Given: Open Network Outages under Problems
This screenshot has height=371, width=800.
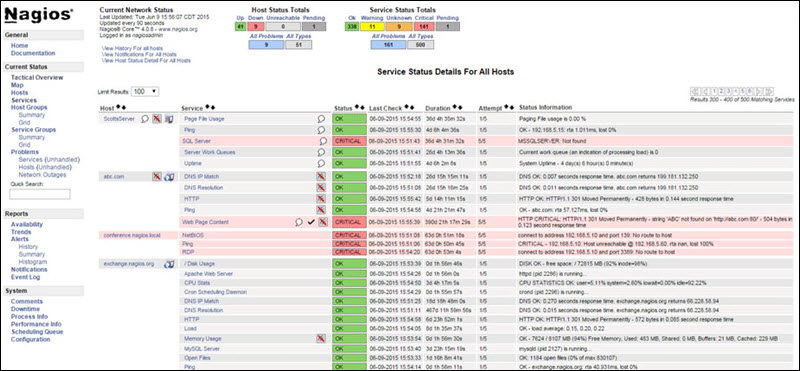Looking at the screenshot, I should (42, 175).
